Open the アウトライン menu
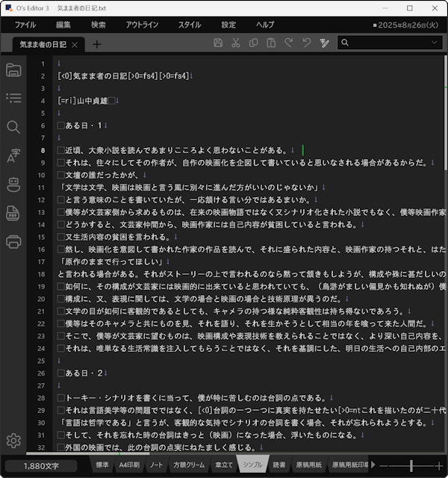448x478 pixels. (x=142, y=25)
